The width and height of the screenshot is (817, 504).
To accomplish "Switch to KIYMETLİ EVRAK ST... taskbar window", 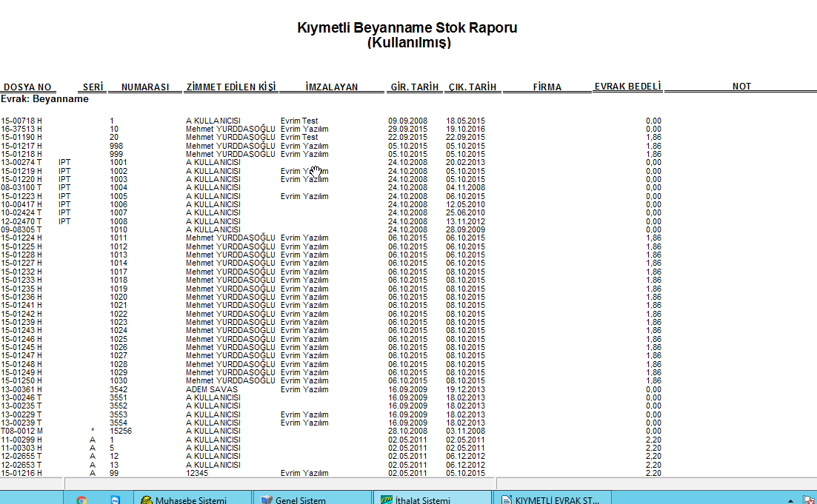I will [x=552, y=498].
